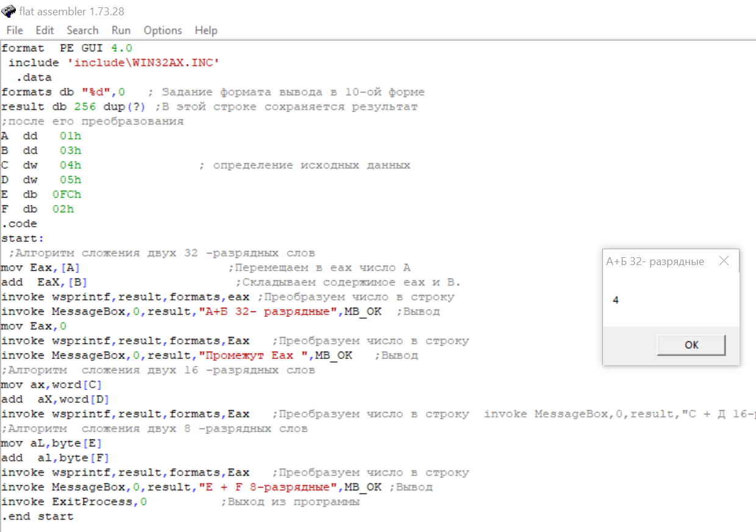
Task: Click the E db 0FCh data line
Action: pos(41,194)
